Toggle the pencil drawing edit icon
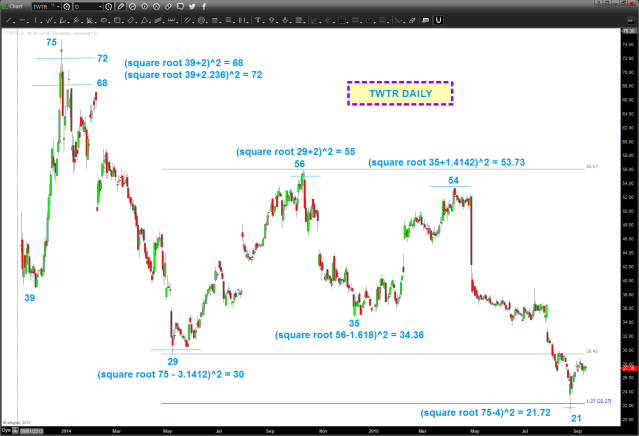Image resolution: width=639 pixels, height=436 pixels. pyautogui.click(x=121, y=7)
